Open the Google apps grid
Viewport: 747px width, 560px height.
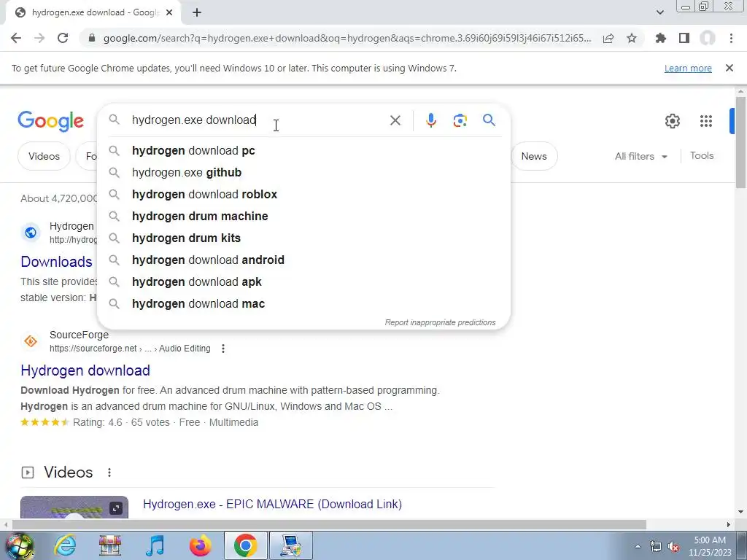(x=706, y=121)
